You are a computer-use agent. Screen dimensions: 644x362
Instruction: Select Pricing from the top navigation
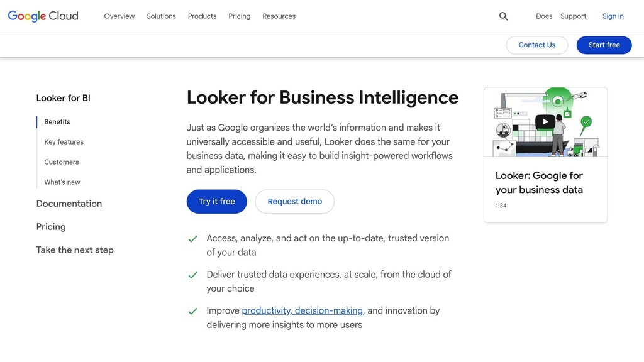pos(239,16)
